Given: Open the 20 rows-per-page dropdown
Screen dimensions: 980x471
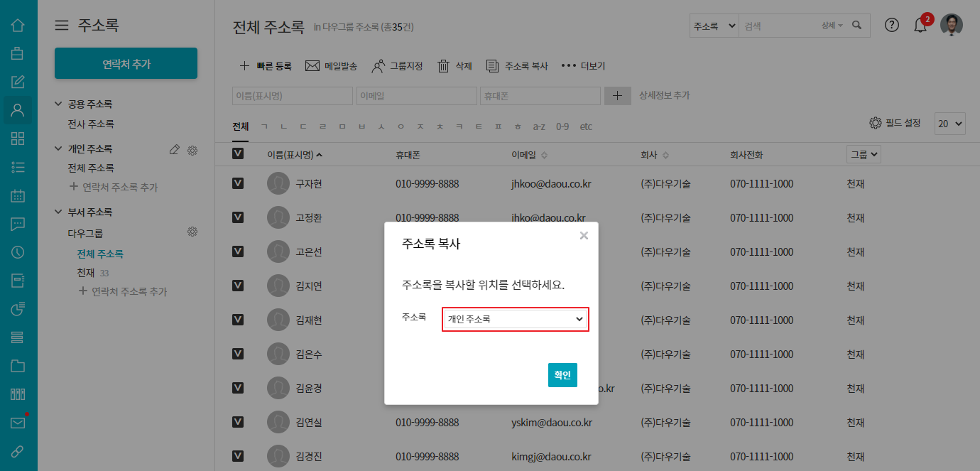Looking at the screenshot, I should 949,123.
